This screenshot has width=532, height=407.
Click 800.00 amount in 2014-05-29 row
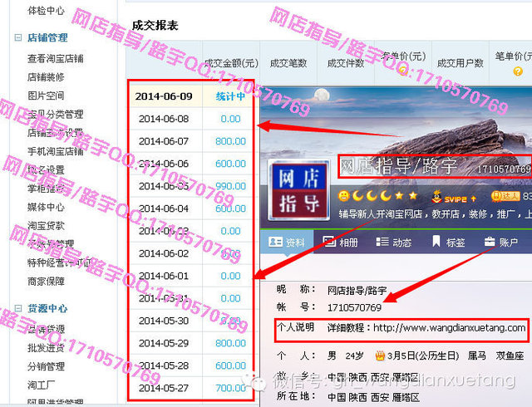(231, 343)
